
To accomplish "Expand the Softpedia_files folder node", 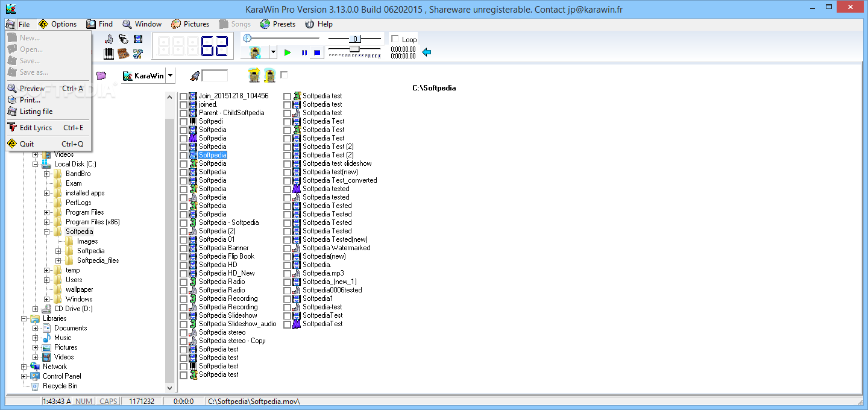I will point(58,260).
